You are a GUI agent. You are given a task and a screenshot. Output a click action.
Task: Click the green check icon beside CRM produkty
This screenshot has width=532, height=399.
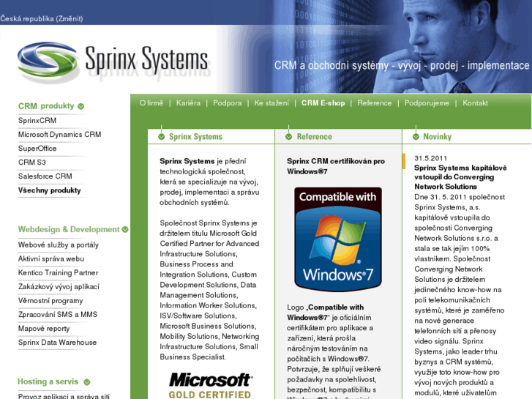click(80, 106)
